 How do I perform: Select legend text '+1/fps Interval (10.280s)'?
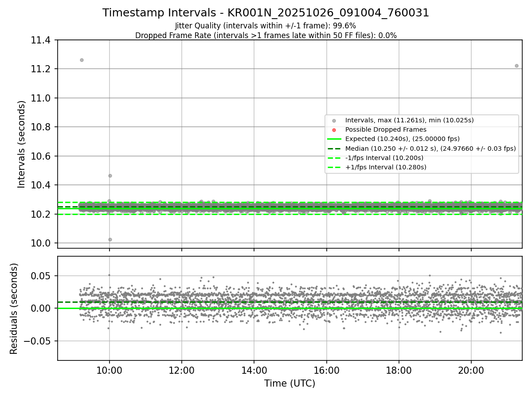(x=386, y=167)
